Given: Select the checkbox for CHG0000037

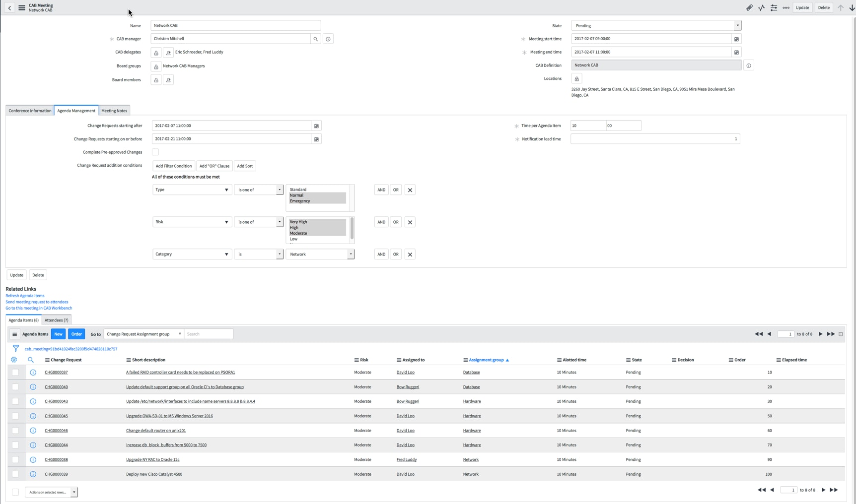Looking at the screenshot, I should tap(15, 372).
